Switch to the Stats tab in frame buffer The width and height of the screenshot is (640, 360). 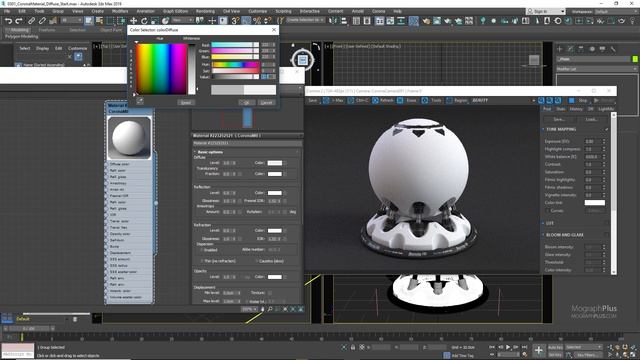click(x=561, y=109)
